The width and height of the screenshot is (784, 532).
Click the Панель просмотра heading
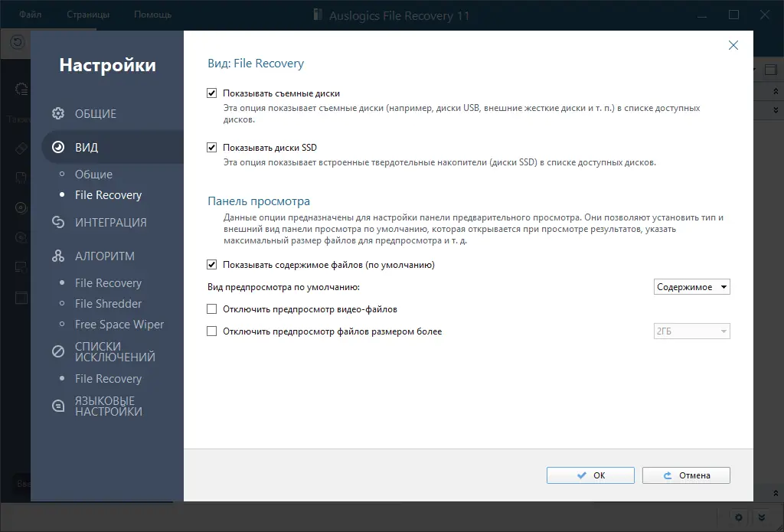tap(259, 201)
